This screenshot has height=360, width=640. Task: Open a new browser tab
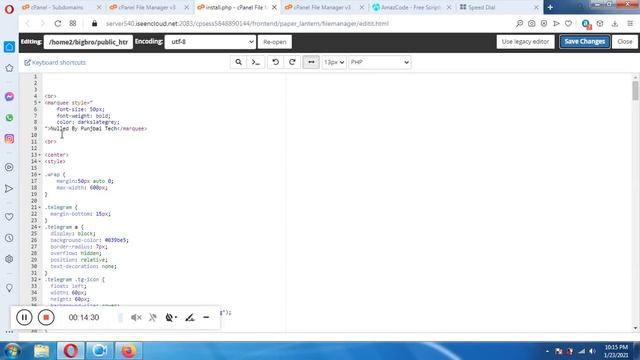(550, 7)
